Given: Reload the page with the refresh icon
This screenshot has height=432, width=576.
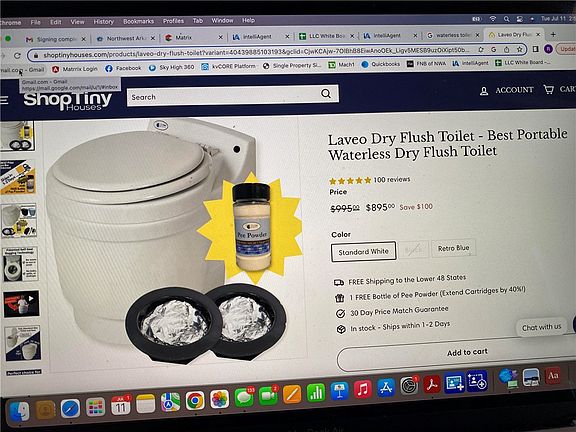Looking at the screenshot, I should point(17,55).
